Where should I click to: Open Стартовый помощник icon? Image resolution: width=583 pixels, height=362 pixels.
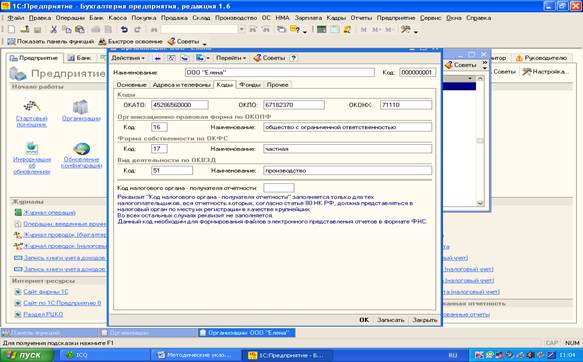click(32, 113)
